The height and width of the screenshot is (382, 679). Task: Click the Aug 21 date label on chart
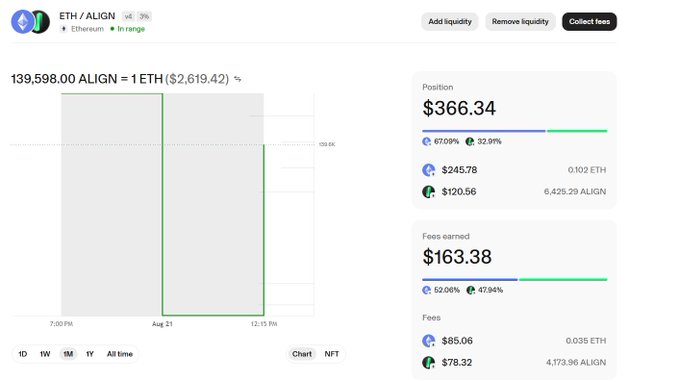pos(162,324)
